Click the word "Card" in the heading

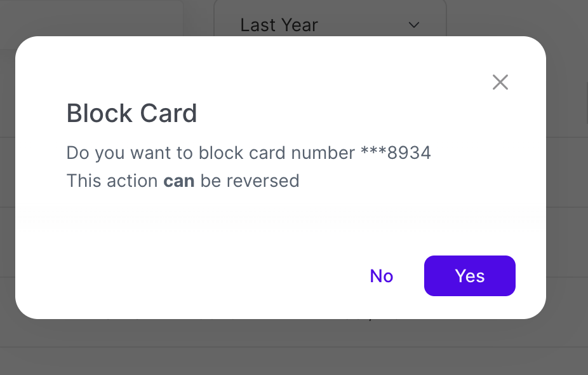[170, 114]
